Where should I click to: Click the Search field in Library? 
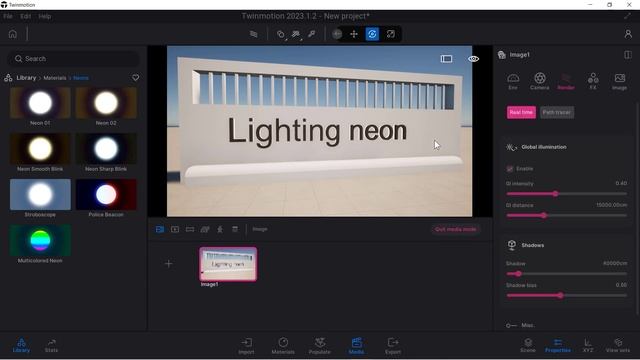pos(73,59)
